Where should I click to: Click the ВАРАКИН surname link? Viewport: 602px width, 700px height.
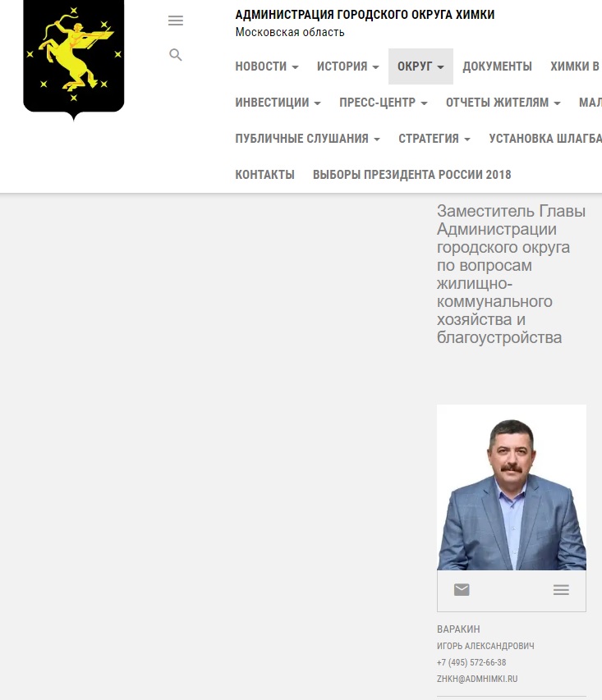coord(458,629)
